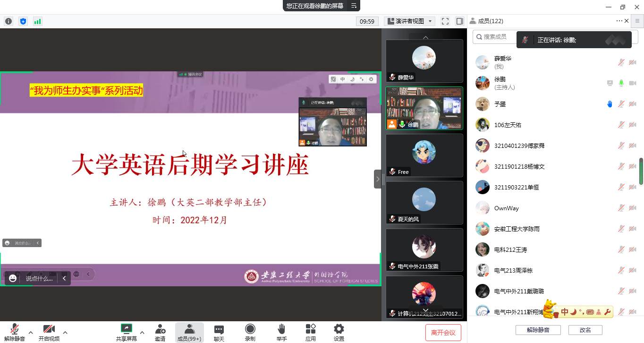Open 设置 settings gear
Image resolution: width=644 pixels, height=343 pixels.
339,332
